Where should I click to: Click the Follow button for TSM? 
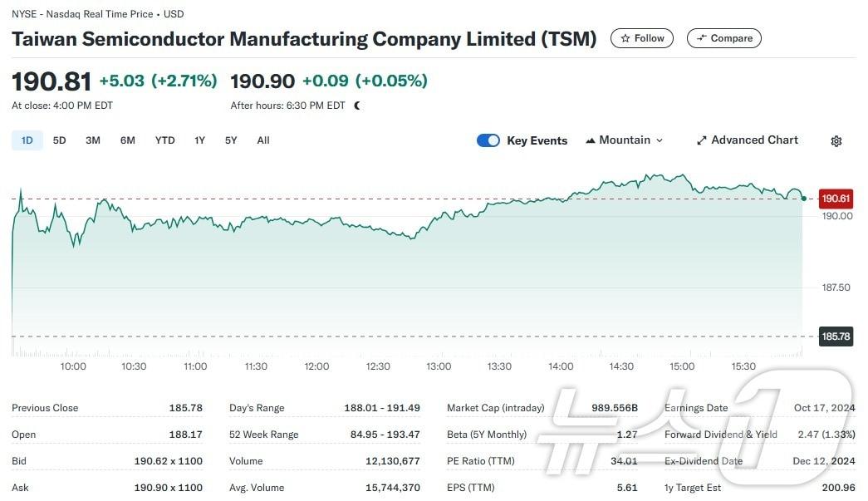[x=641, y=37]
